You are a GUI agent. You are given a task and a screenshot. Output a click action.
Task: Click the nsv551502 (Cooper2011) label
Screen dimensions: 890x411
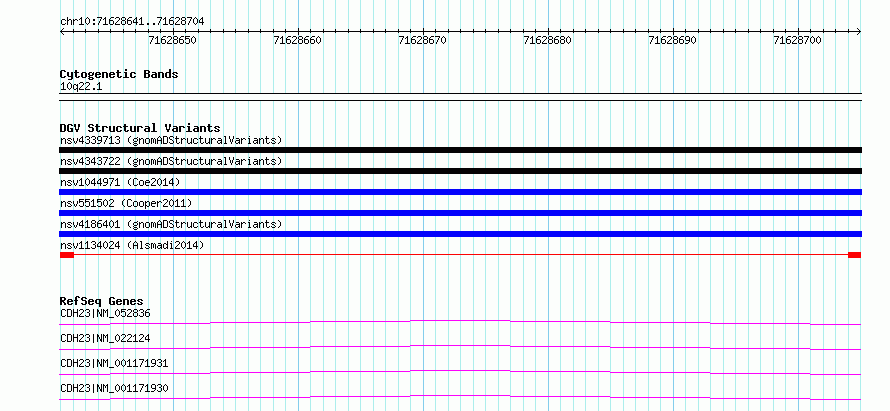126,203
